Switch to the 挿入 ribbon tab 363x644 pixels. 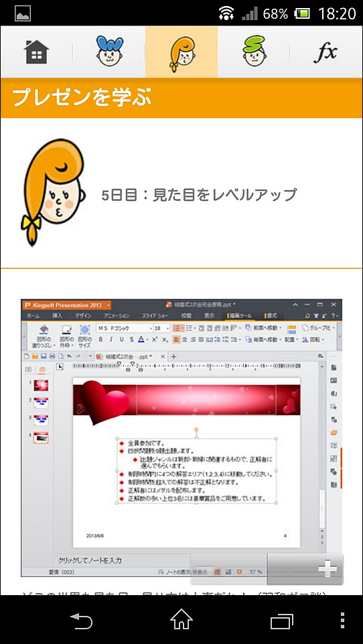click(57, 316)
